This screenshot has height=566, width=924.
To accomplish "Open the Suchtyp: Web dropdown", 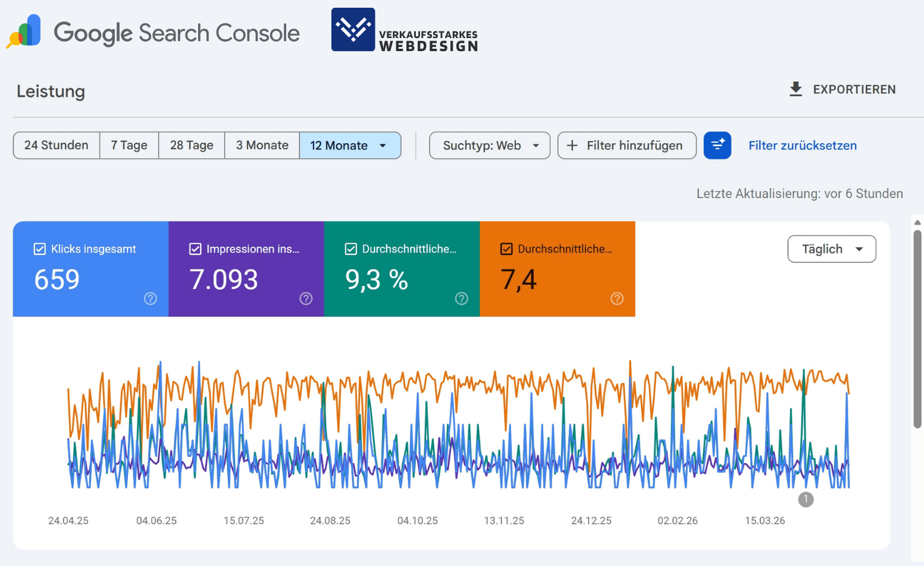I will point(489,145).
